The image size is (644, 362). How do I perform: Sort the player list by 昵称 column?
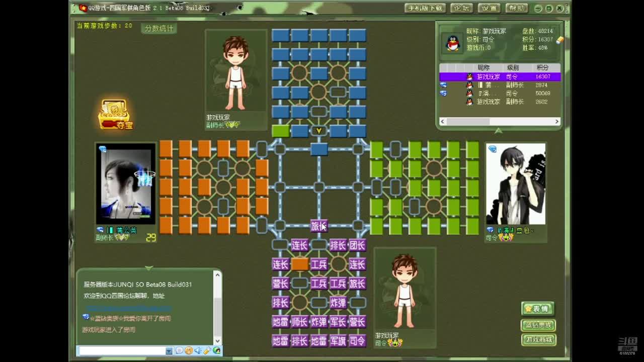484,67
